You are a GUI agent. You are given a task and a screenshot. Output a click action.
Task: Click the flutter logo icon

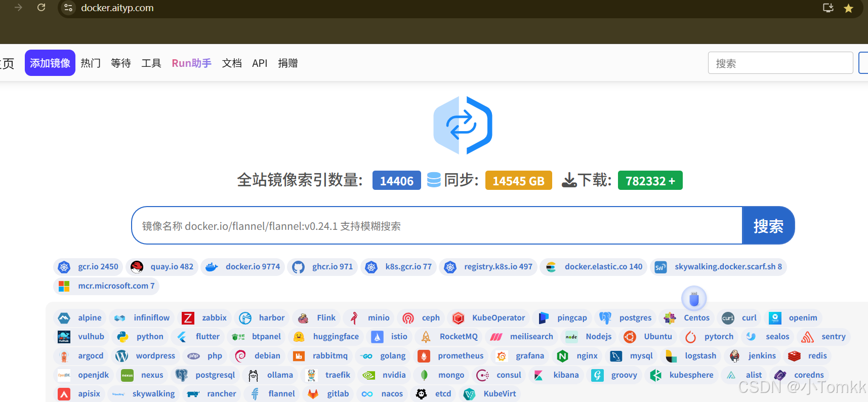(182, 337)
